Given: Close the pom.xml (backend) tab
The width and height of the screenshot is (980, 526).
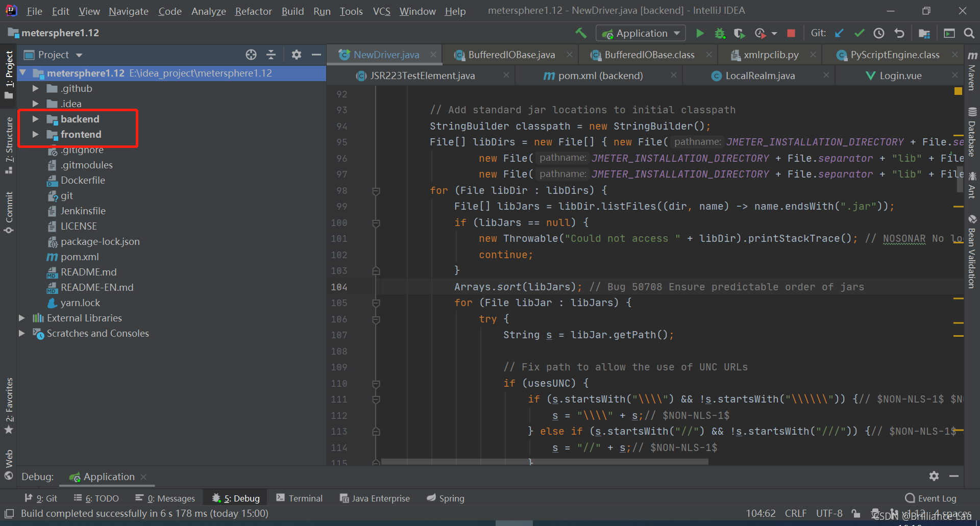Looking at the screenshot, I should coord(673,76).
